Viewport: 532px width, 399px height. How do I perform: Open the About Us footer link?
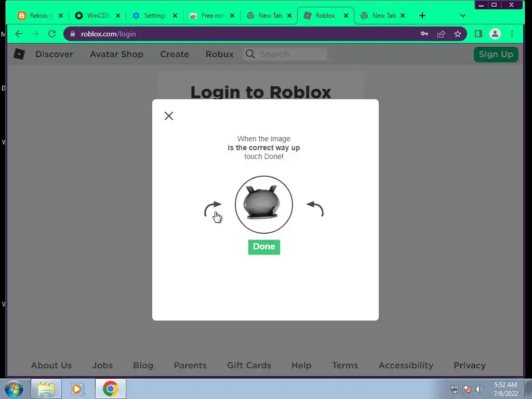tap(51, 365)
